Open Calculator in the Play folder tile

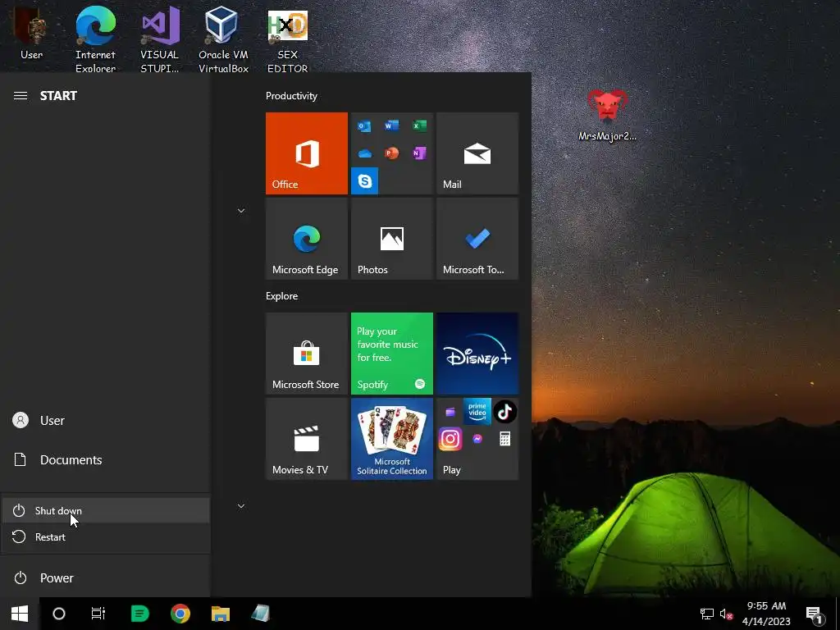504,440
